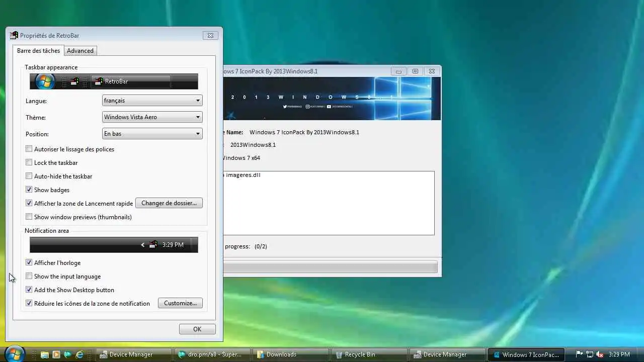Click the IconPack installation progress bar
The height and width of the screenshot is (362, 644).
(x=330, y=266)
